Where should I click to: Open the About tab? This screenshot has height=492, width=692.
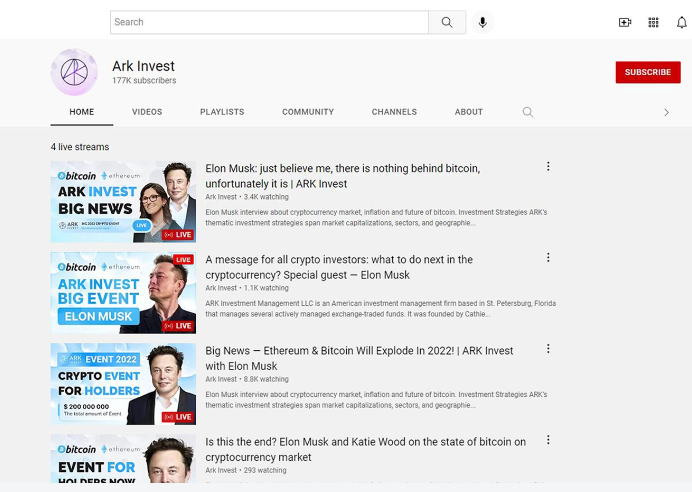click(469, 112)
